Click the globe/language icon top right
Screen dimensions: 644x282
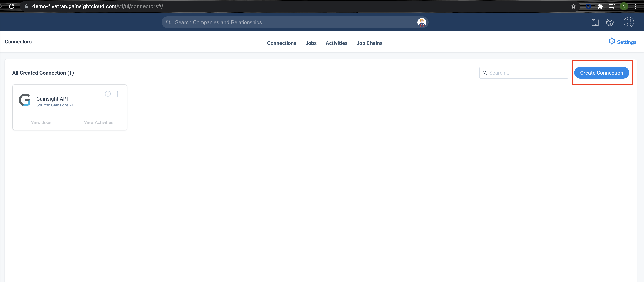coord(610,22)
